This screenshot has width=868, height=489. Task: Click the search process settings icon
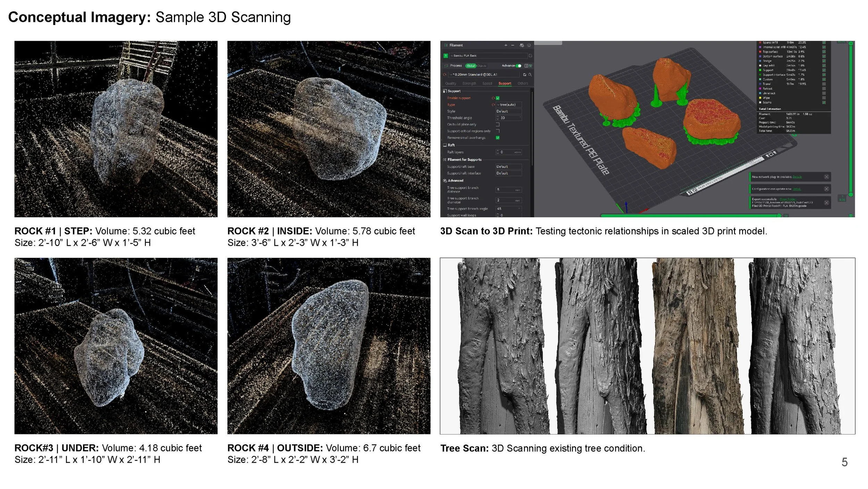click(x=530, y=75)
